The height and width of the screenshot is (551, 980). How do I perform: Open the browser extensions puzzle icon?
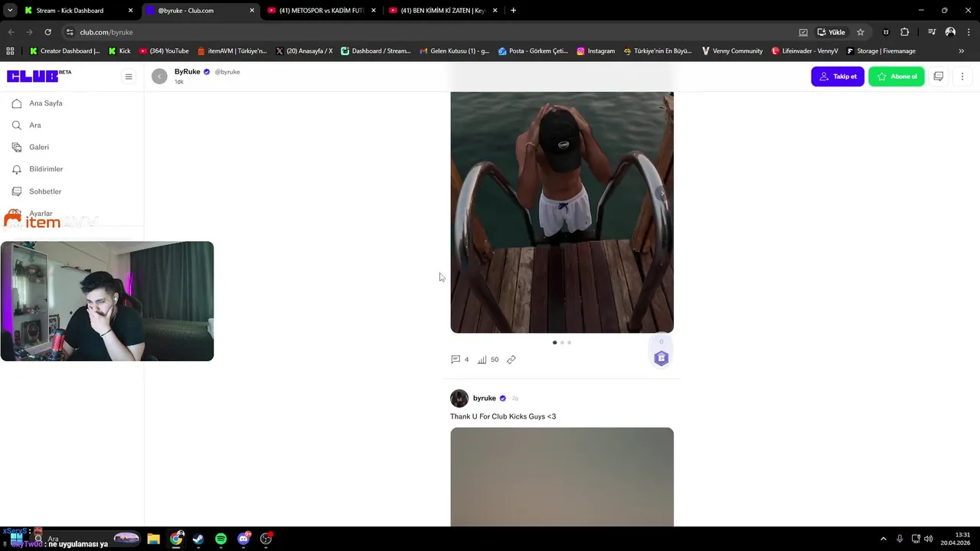coord(905,32)
